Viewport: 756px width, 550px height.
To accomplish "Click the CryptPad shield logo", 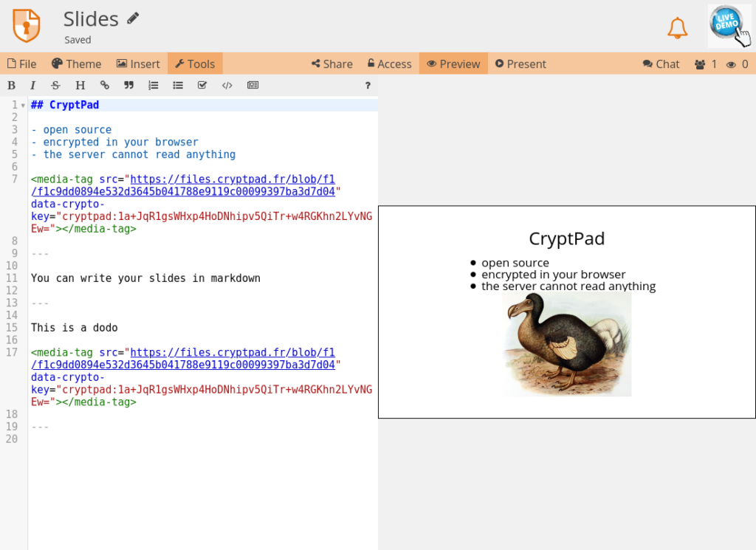I will tap(27, 26).
